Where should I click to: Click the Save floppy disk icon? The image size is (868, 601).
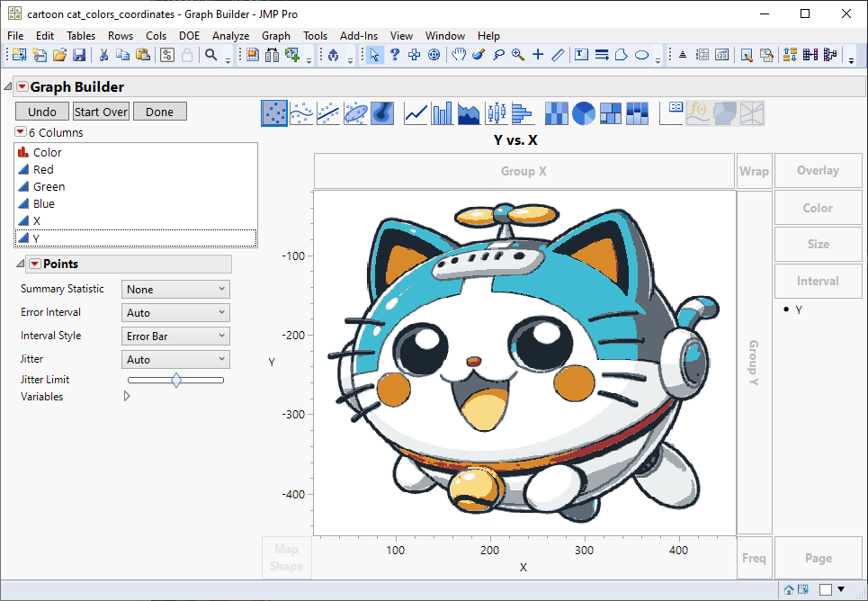click(79, 55)
